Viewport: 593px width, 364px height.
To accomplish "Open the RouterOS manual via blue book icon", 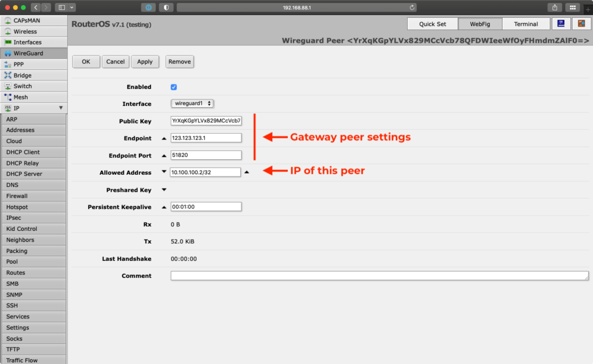I will (x=560, y=24).
